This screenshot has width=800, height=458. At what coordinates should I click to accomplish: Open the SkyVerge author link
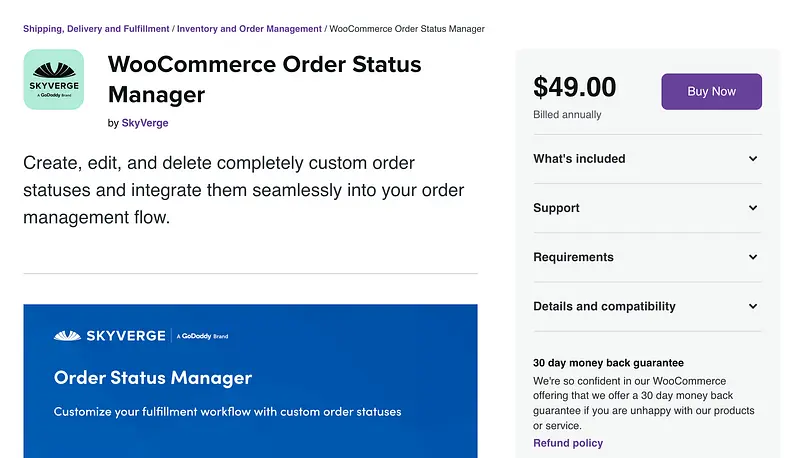click(x=145, y=123)
